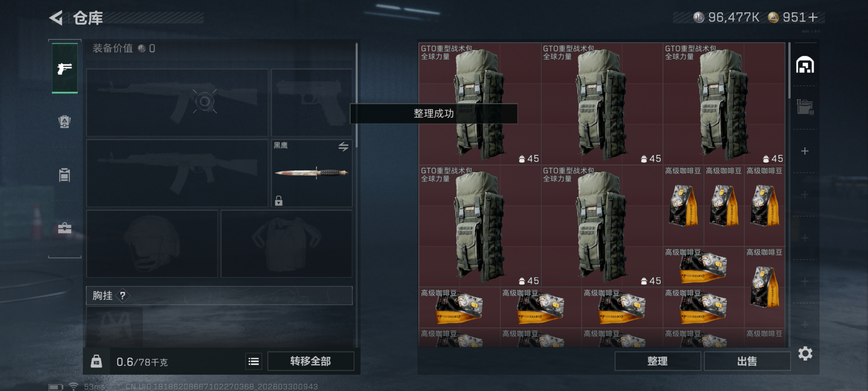The width and height of the screenshot is (868, 391).
Task: Select the first upright 高级咖啡豆 item
Action: pyautogui.click(x=683, y=206)
